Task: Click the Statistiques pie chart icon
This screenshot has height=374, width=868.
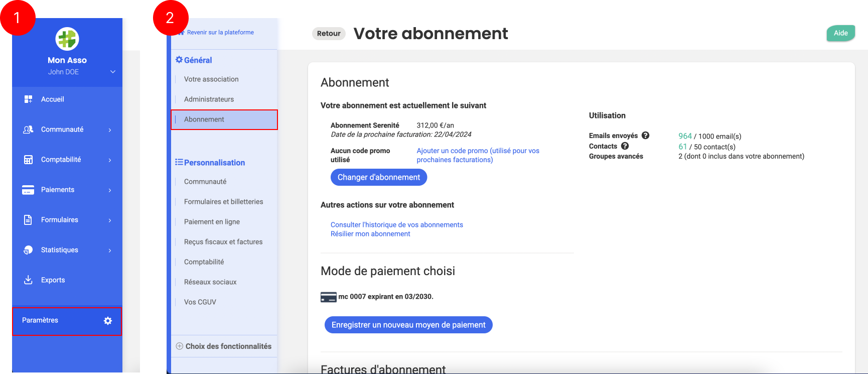Action: pos(28,250)
